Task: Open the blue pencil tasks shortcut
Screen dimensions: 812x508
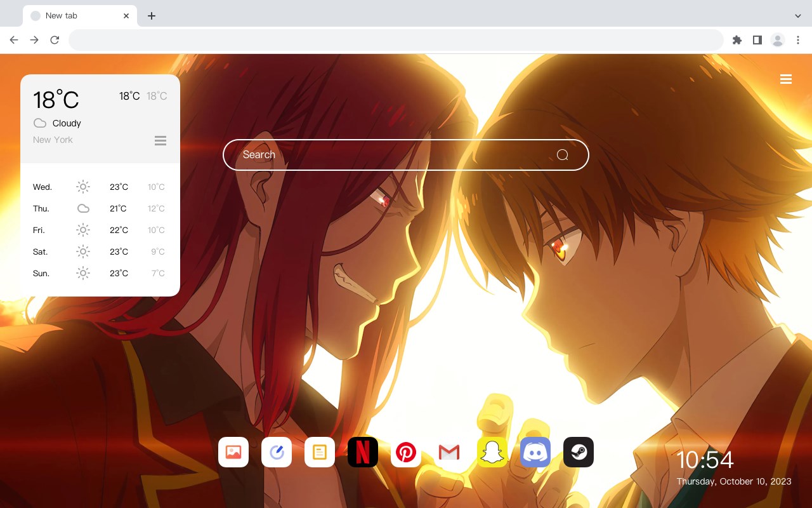Action: [277, 452]
